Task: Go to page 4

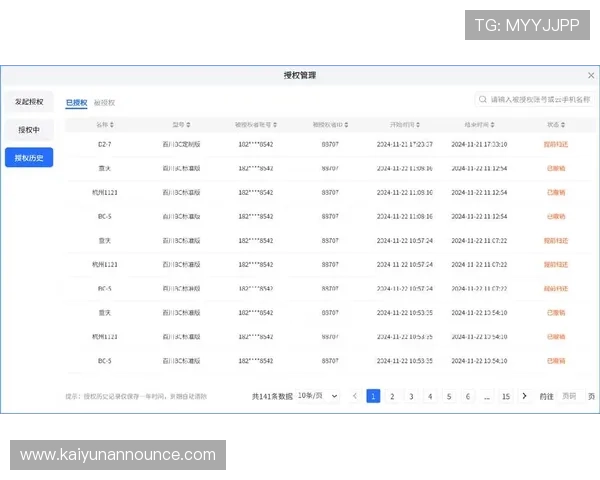Action: click(x=430, y=396)
